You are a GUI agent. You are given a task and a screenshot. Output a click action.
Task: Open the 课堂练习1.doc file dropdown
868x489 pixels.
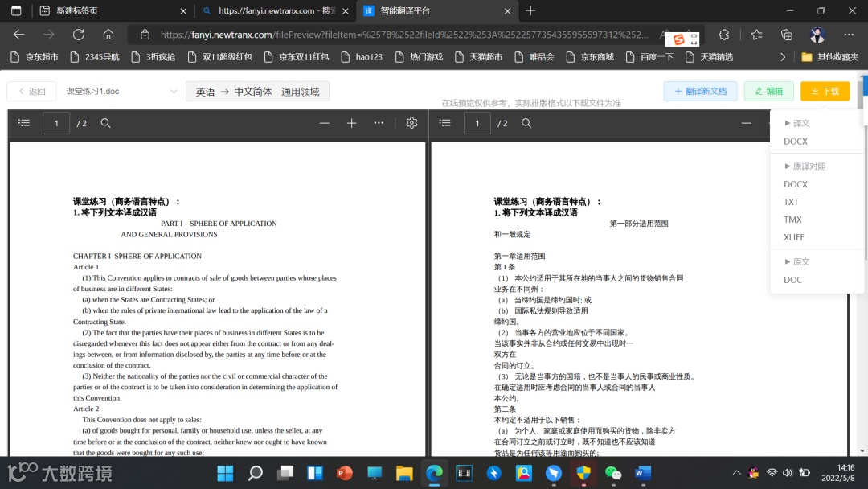tap(122, 92)
